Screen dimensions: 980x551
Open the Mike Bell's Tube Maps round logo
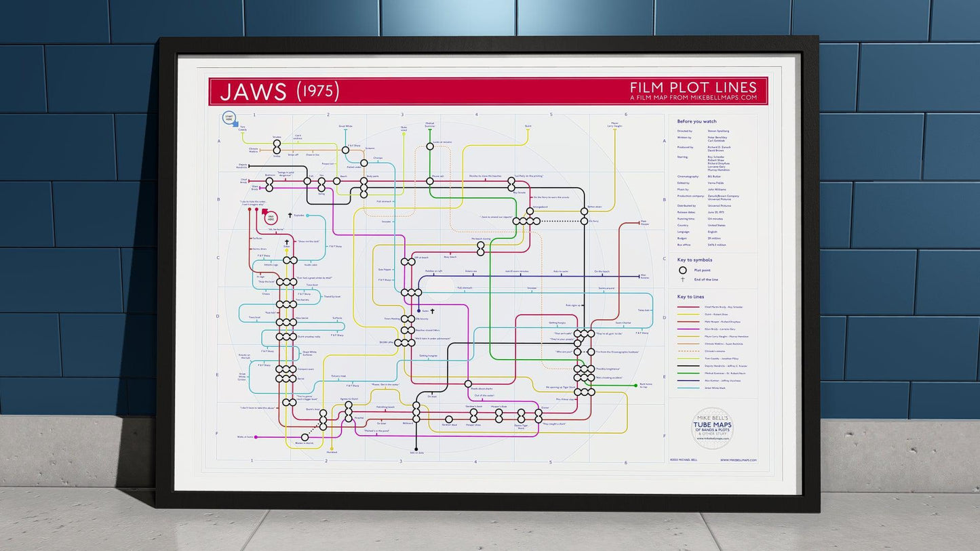pyautogui.click(x=712, y=428)
